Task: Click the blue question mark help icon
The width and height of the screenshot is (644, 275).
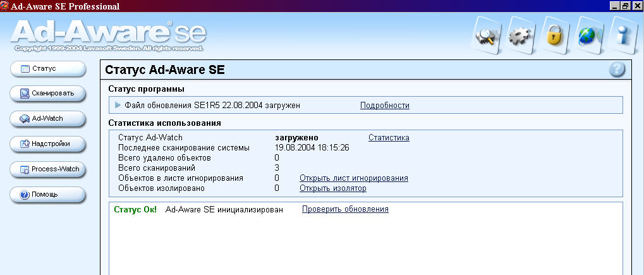Action: click(616, 70)
